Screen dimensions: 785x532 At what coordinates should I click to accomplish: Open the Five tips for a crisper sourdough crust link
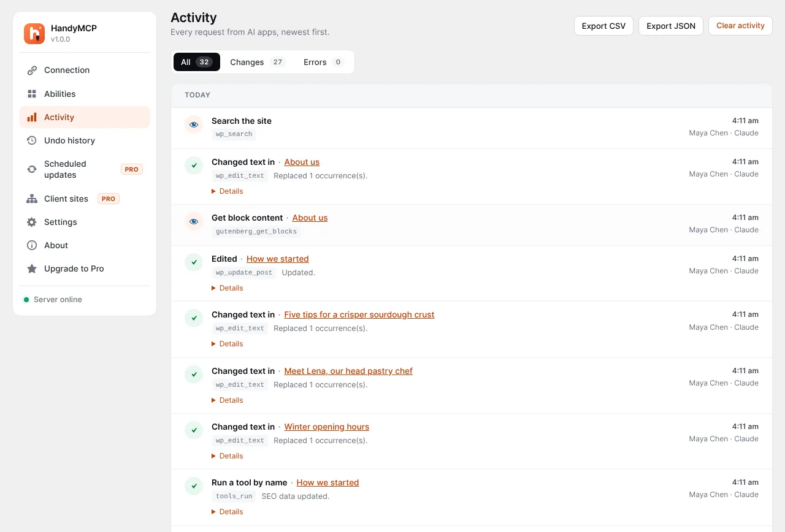(x=359, y=314)
